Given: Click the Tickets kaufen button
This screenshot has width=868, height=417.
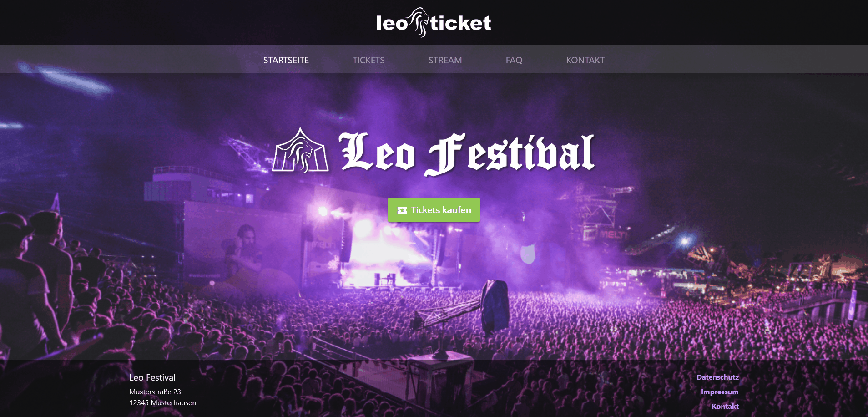Looking at the screenshot, I should click(434, 210).
